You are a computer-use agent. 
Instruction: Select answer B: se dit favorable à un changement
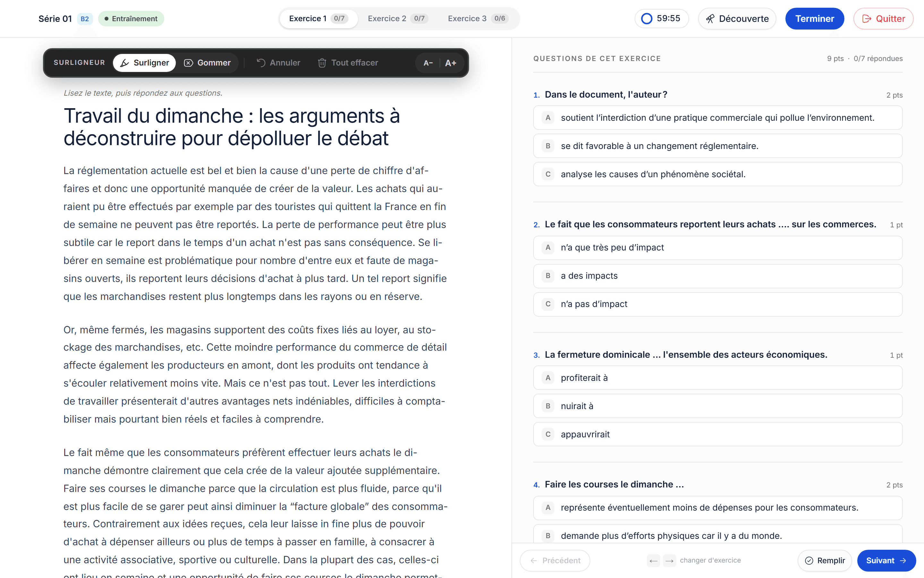tap(717, 146)
